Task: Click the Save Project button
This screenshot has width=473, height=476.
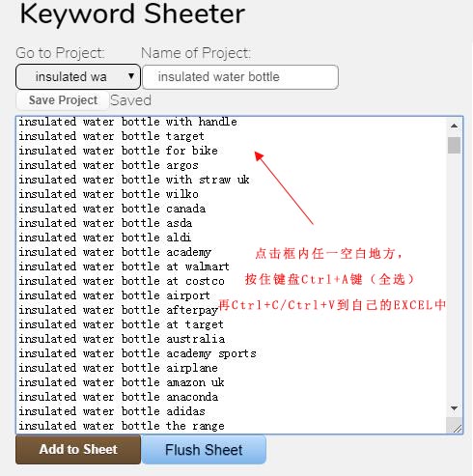Action: click(x=63, y=100)
